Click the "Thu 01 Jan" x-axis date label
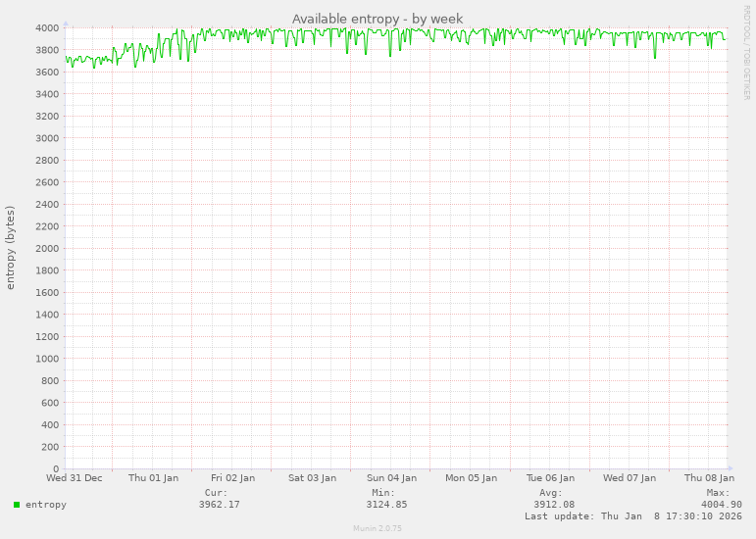Image resolution: width=756 pixels, height=539 pixels. tap(153, 478)
